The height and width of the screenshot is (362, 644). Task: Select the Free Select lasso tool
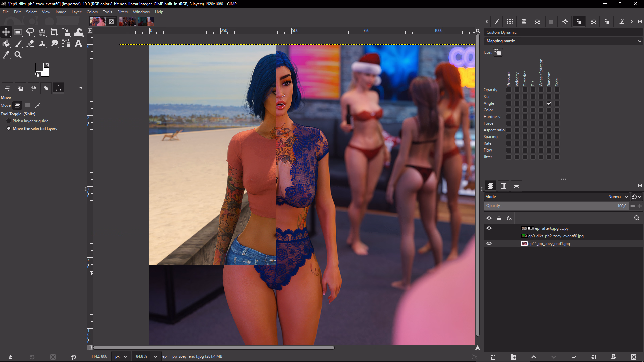pos(30,32)
